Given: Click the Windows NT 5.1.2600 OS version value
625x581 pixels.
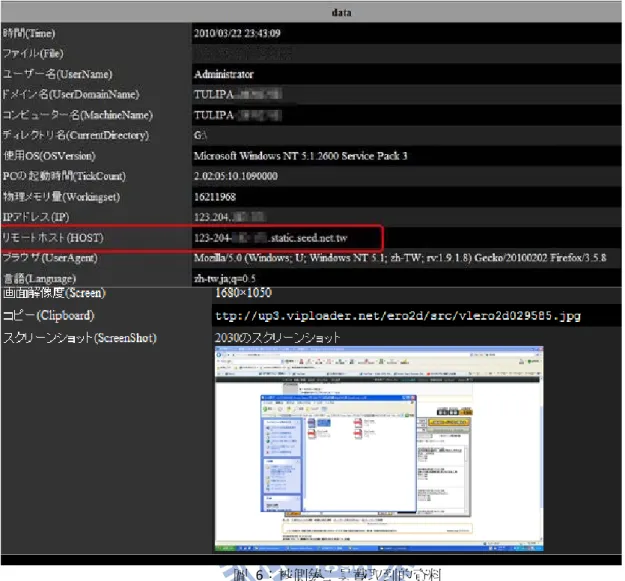Looking at the screenshot, I should click(x=301, y=156).
